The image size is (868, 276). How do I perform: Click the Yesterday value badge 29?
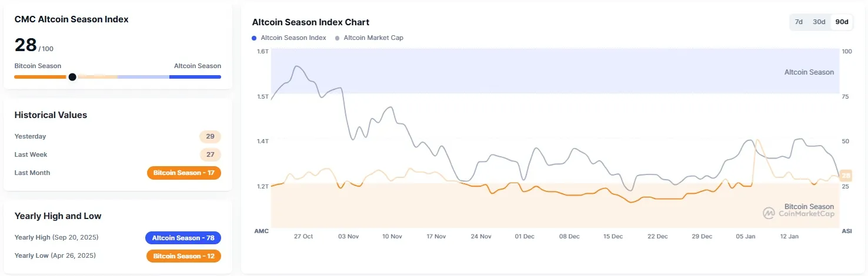point(210,137)
